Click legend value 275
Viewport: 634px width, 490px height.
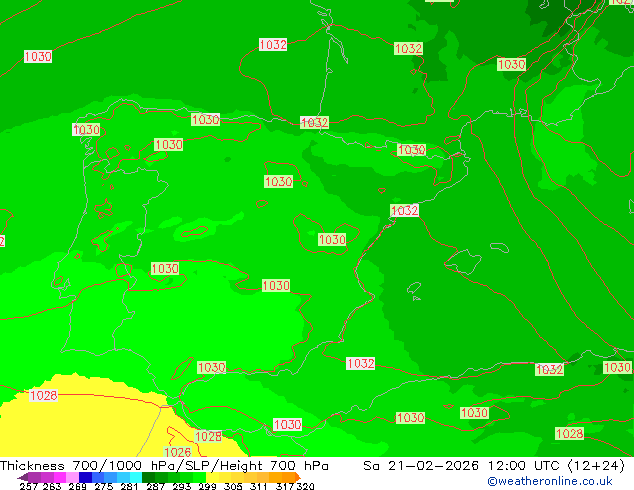click(104, 486)
